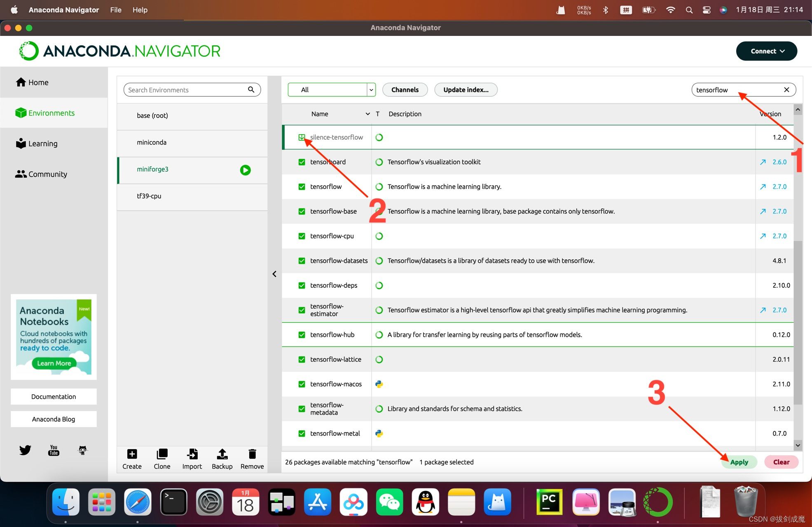Click the Name column sort chevron

(x=367, y=114)
